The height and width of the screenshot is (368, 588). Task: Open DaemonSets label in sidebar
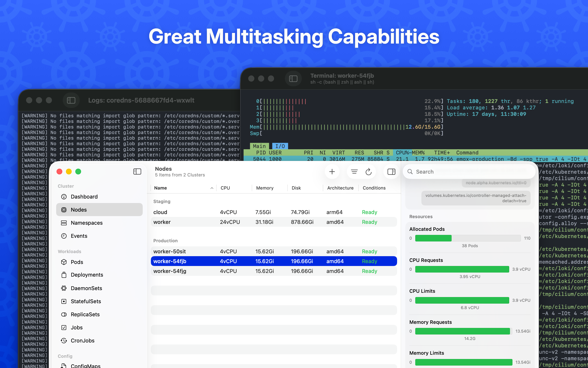(x=86, y=288)
